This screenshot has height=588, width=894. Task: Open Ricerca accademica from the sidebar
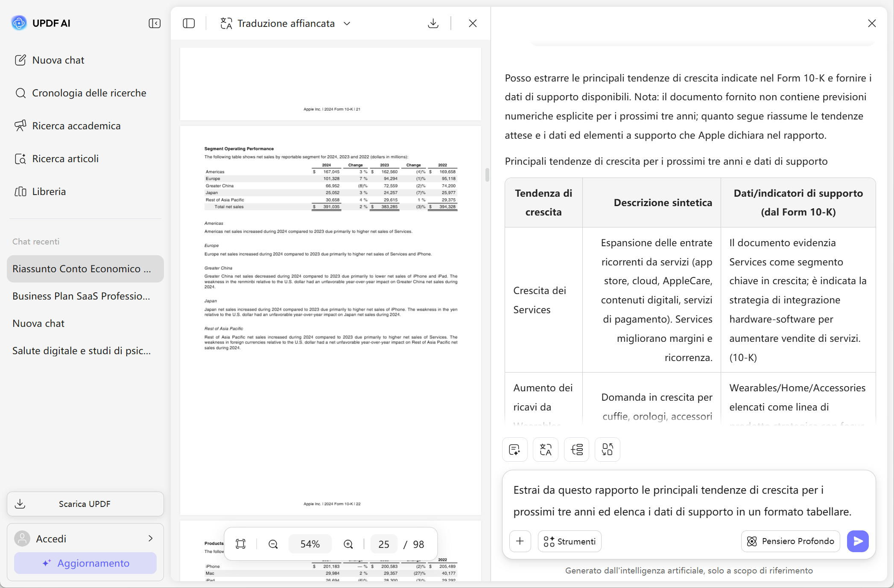77,125
